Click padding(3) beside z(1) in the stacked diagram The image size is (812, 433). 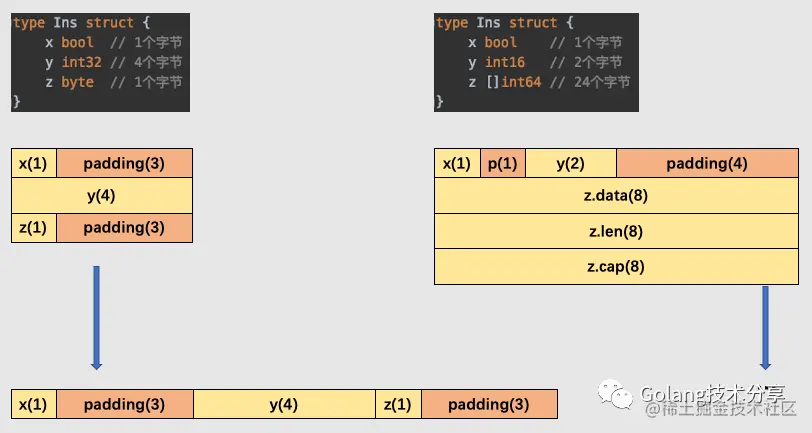pos(124,228)
